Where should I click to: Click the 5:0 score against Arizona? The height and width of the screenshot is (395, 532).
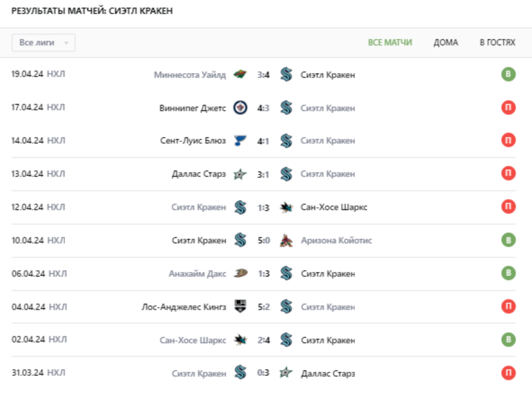[x=264, y=241]
